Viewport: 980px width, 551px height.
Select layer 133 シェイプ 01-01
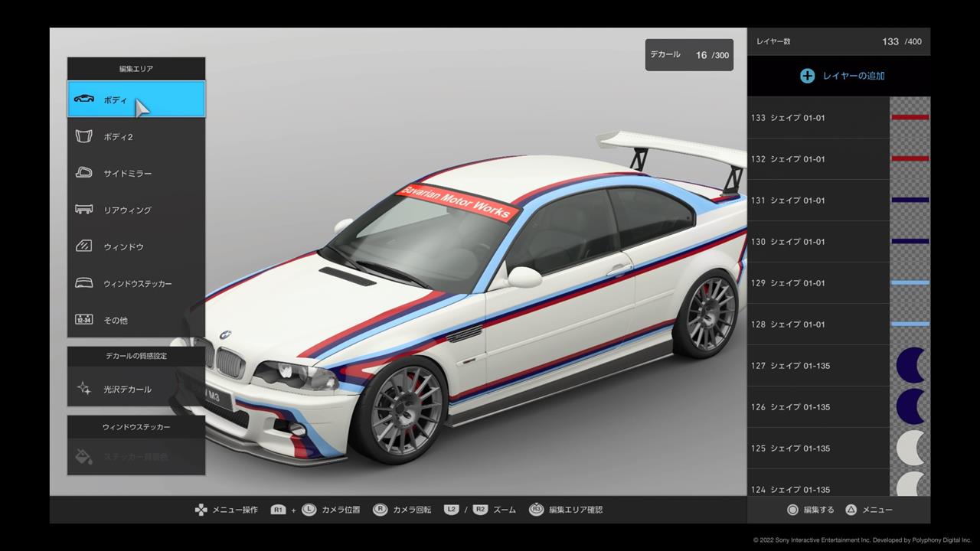tap(839, 118)
